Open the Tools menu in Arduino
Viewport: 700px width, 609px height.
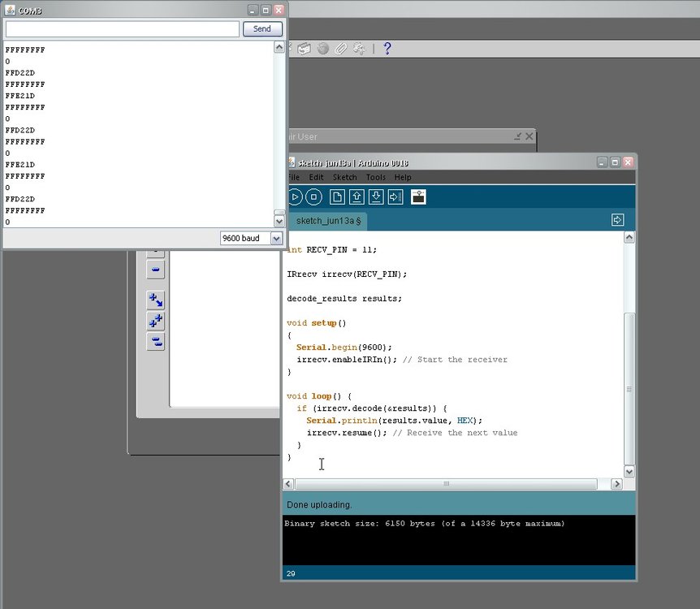[x=376, y=177]
